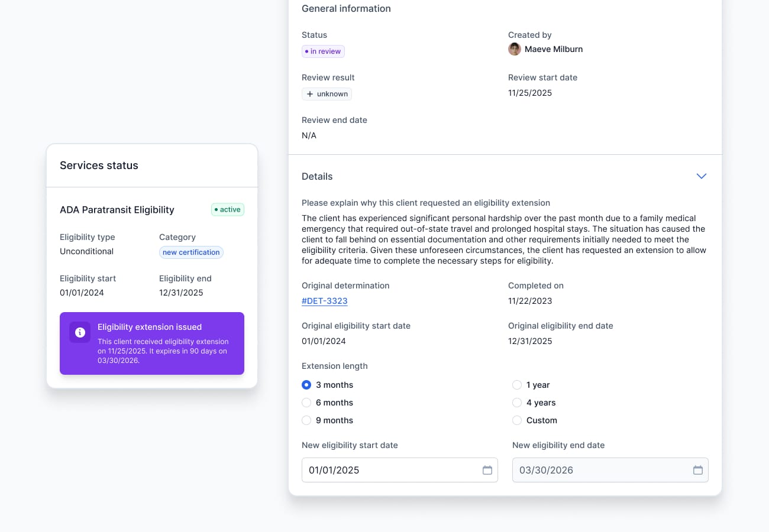769x532 pixels.
Task: Click the General information heading
Action: [x=346, y=8]
